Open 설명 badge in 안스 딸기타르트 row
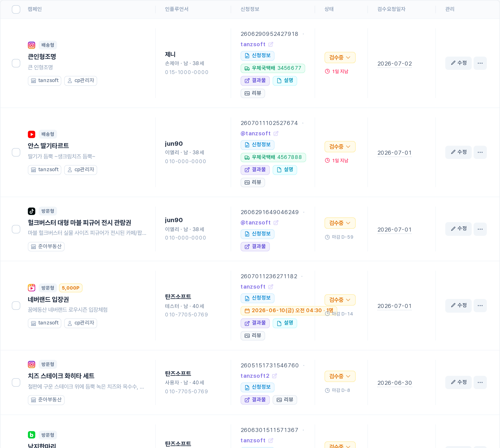This screenshot has height=448, width=500. [285, 170]
